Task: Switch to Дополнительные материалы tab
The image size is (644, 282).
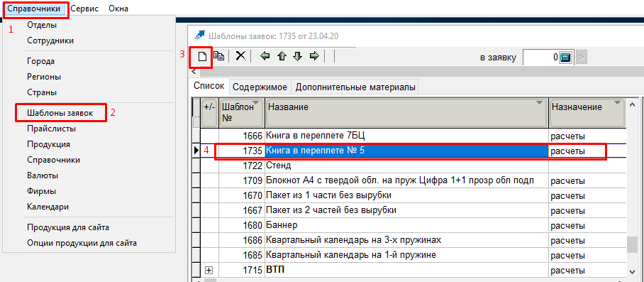Action: click(355, 87)
